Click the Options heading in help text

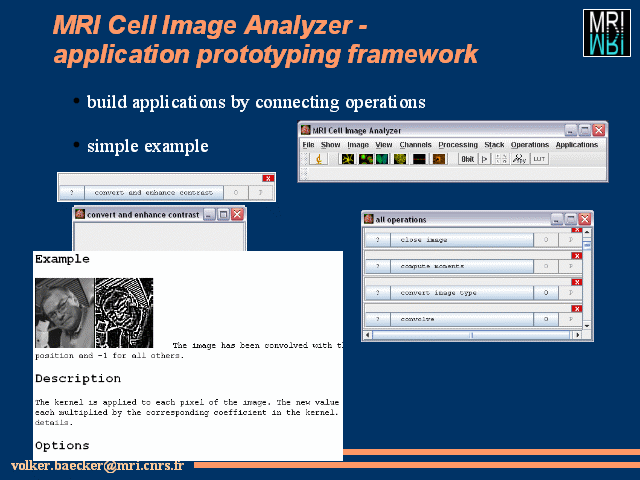click(x=62, y=446)
